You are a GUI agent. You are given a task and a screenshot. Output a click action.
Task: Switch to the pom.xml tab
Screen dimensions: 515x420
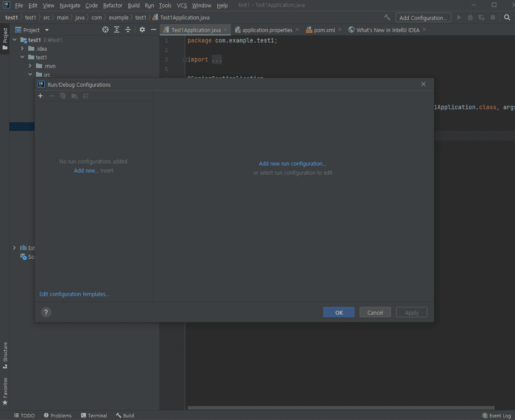(x=324, y=30)
